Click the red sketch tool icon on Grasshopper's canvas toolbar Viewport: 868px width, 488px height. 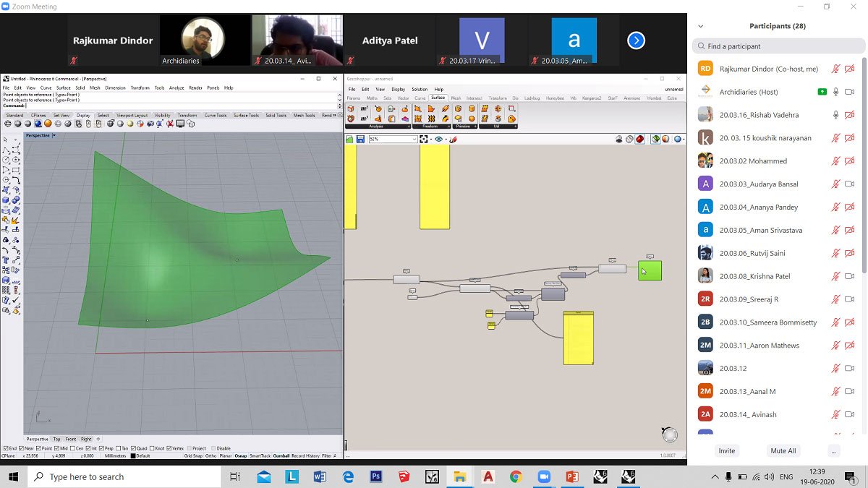pos(454,138)
